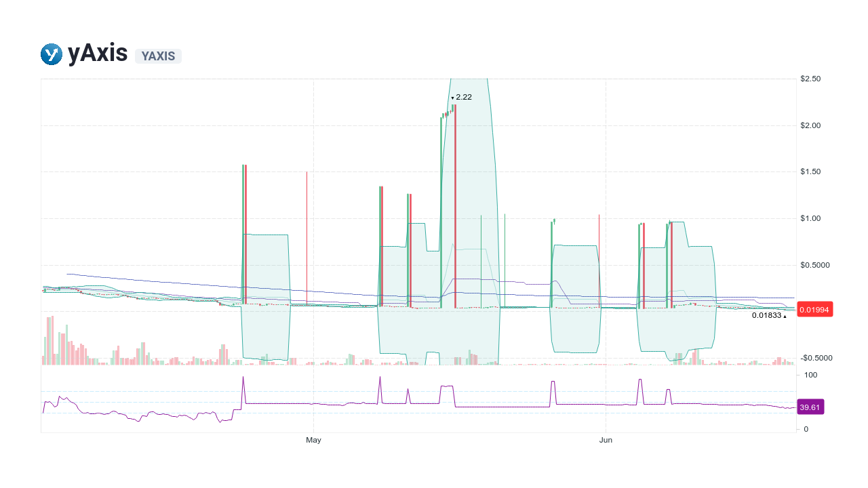
Task: Select the YAXIS ticker symbol badge
Action: (x=158, y=56)
